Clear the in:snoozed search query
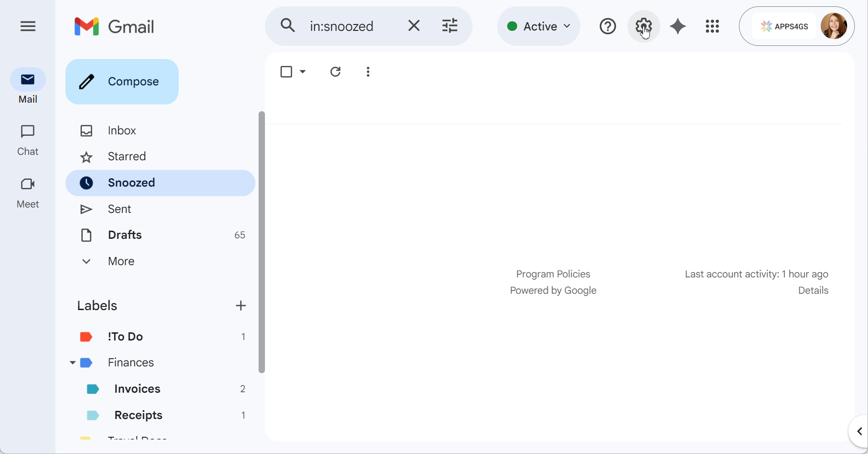The height and width of the screenshot is (454, 868). point(414,26)
